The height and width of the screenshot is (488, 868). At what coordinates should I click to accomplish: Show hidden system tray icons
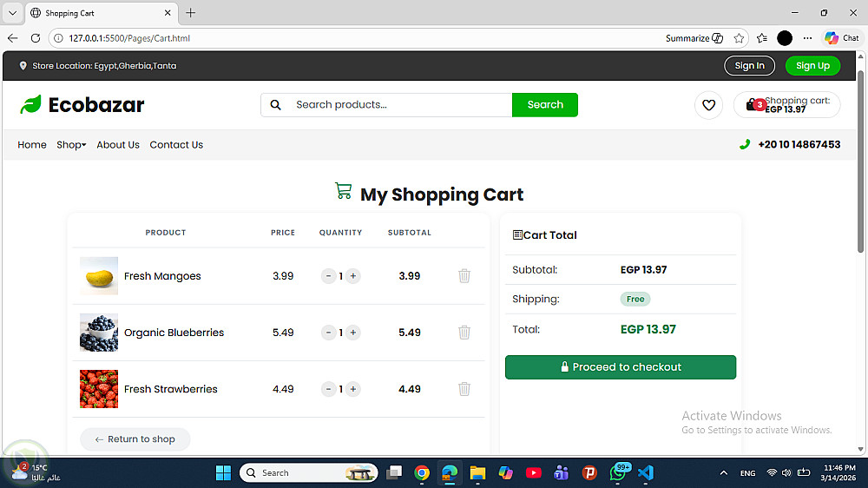[723, 472]
